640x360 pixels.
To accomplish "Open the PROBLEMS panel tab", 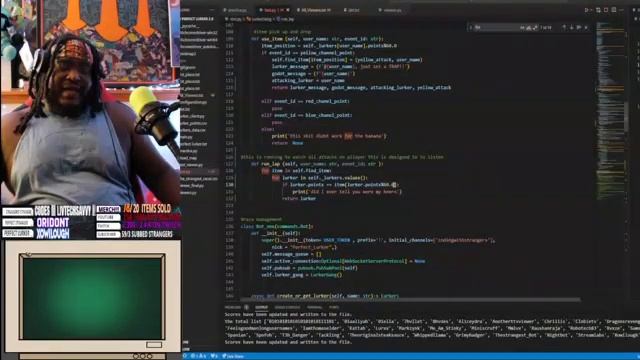I will point(233,307).
